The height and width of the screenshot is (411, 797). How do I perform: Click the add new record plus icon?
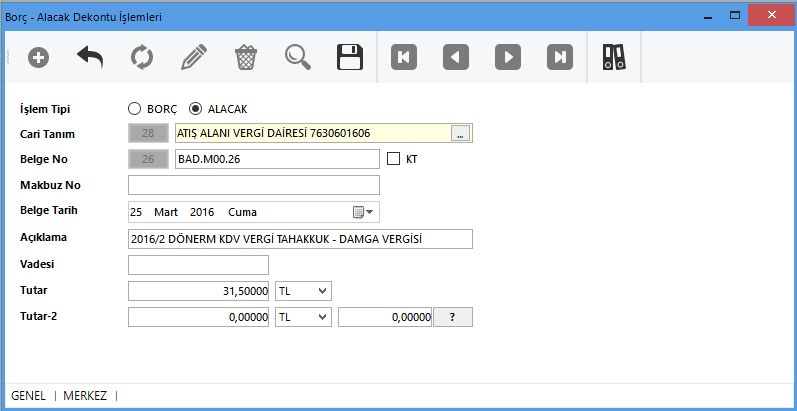(x=38, y=57)
